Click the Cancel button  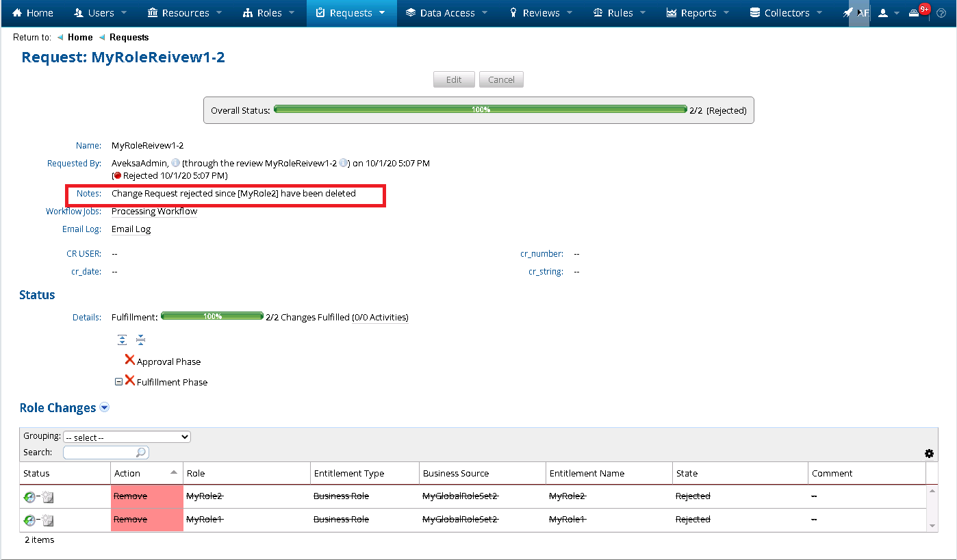[501, 79]
